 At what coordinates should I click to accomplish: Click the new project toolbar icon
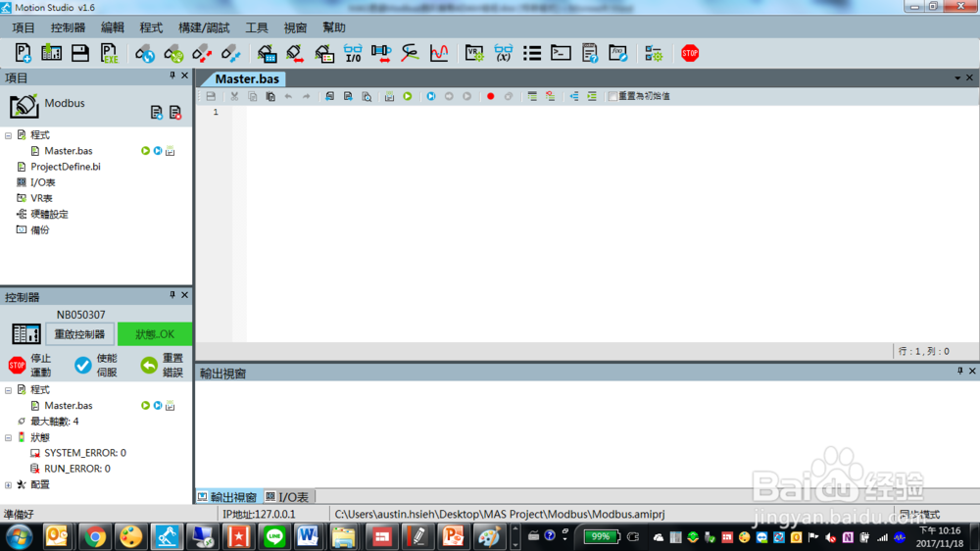[24, 53]
